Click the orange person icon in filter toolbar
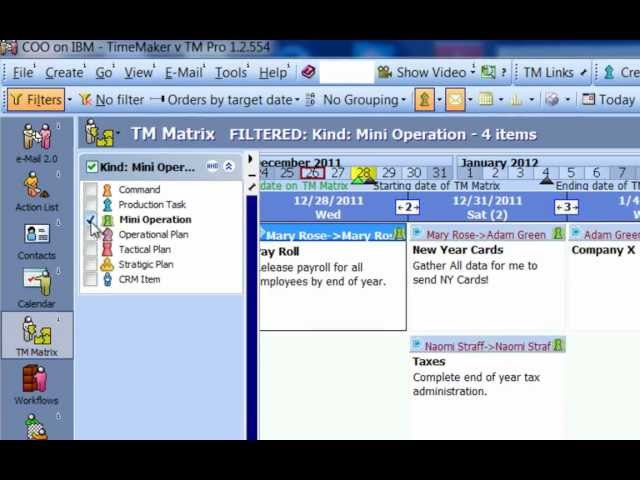Viewport: 640px width, 480px height. click(424, 100)
